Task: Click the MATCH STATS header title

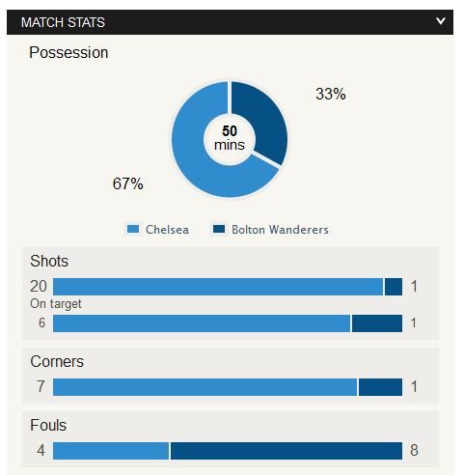Action: (63, 22)
